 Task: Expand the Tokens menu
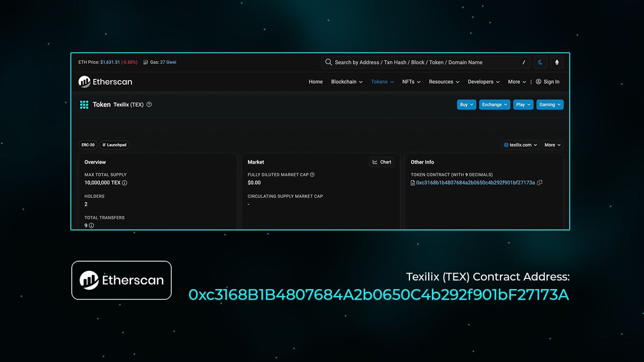(x=382, y=82)
